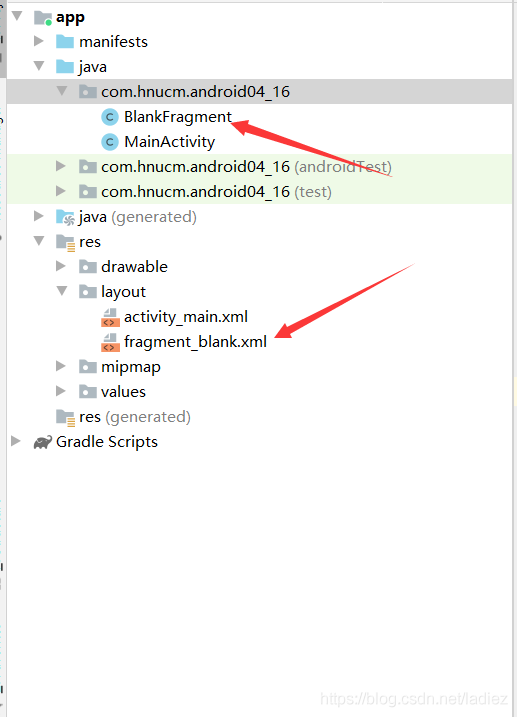
Task: Click the Gradle elephant icon
Action: pos(43,442)
